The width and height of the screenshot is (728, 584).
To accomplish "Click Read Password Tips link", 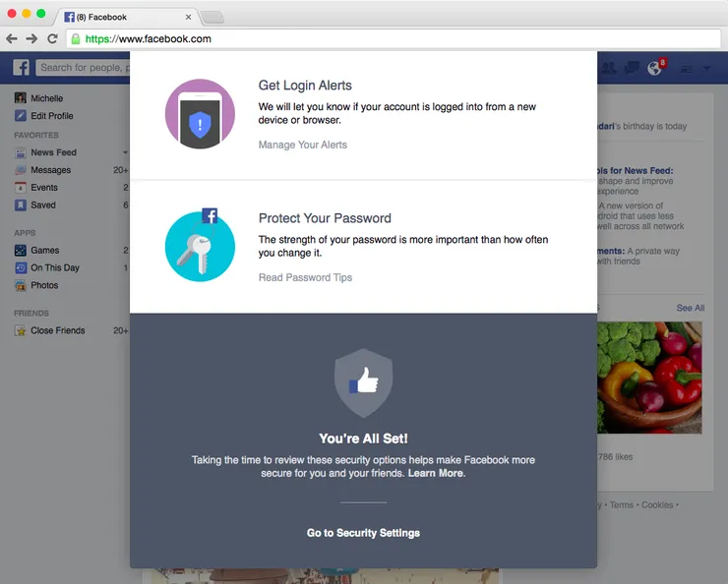I will [x=306, y=277].
